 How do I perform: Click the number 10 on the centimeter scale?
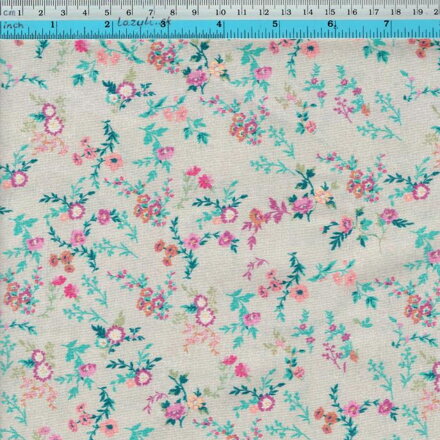pyautogui.click(x=220, y=13)
